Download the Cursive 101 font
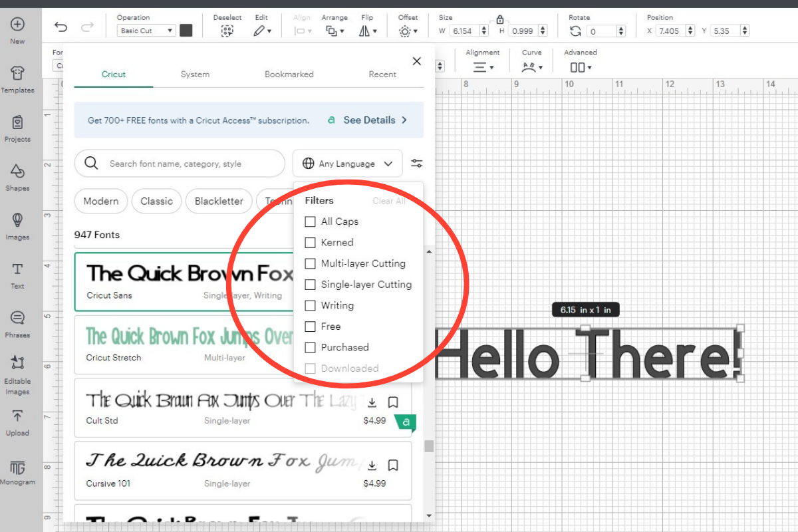 tap(372, 465)
